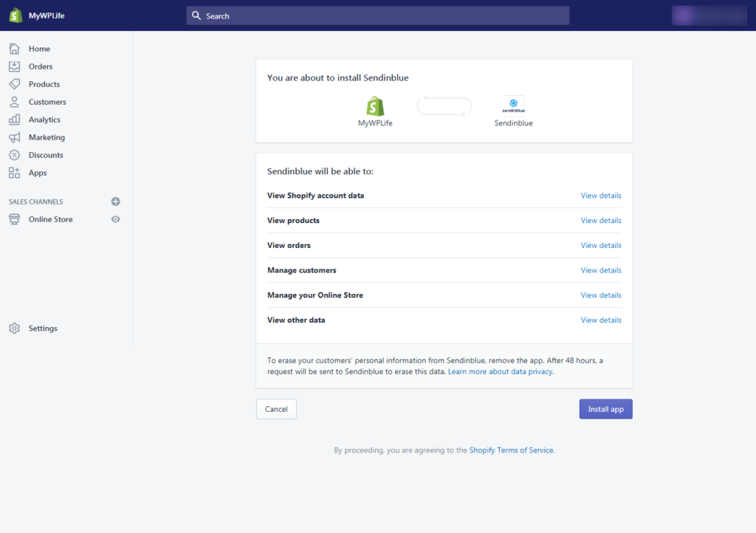The height and width of the screenshot is (533, 756).
Task: Click the Search input field
Action: pos(377,16)
